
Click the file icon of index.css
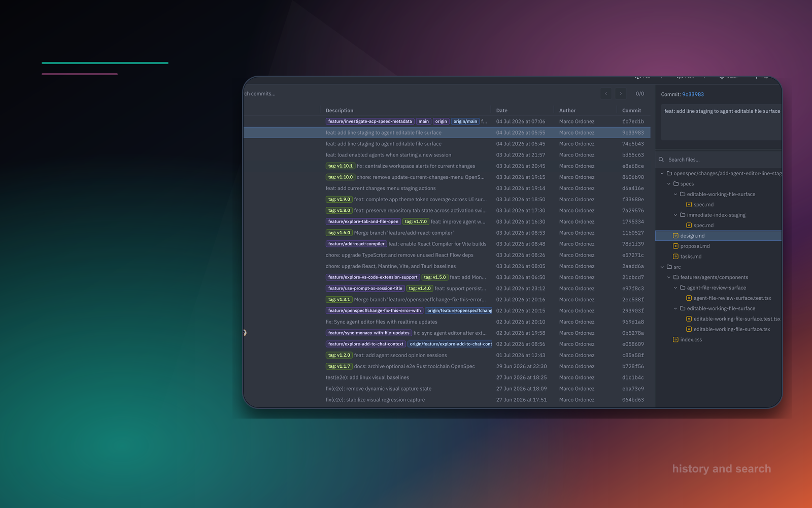pos(675,340)
